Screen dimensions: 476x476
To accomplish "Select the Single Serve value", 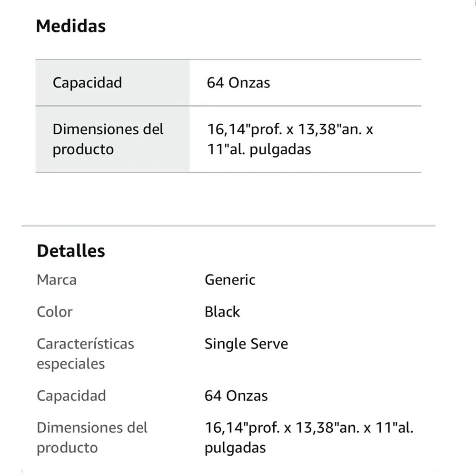I will point(246,344).
